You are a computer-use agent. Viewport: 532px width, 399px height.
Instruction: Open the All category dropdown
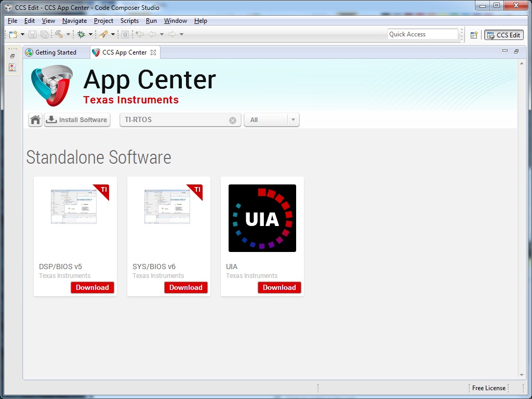[x=271, y=120]
